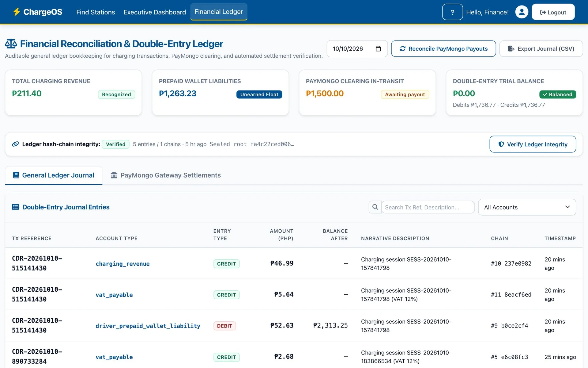
Task: Click Verify Ledger Integrity button
Action: click(x=533, y=144)
